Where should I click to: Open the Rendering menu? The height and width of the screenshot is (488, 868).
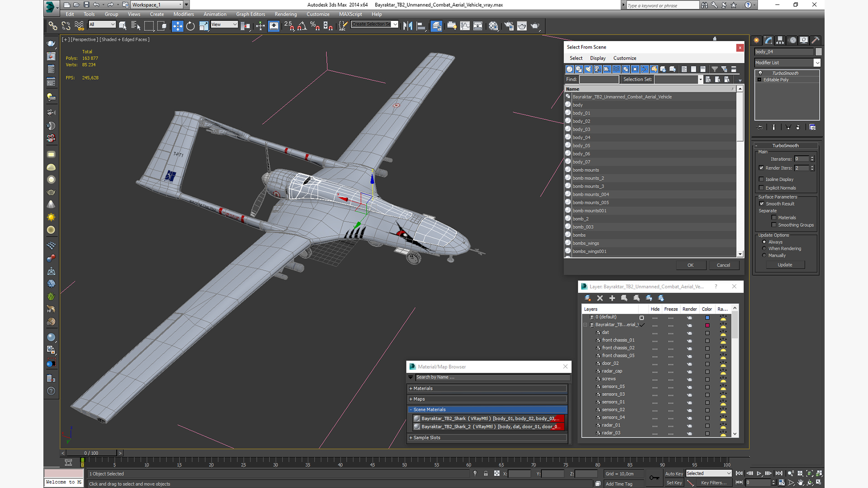pos(286,14)
